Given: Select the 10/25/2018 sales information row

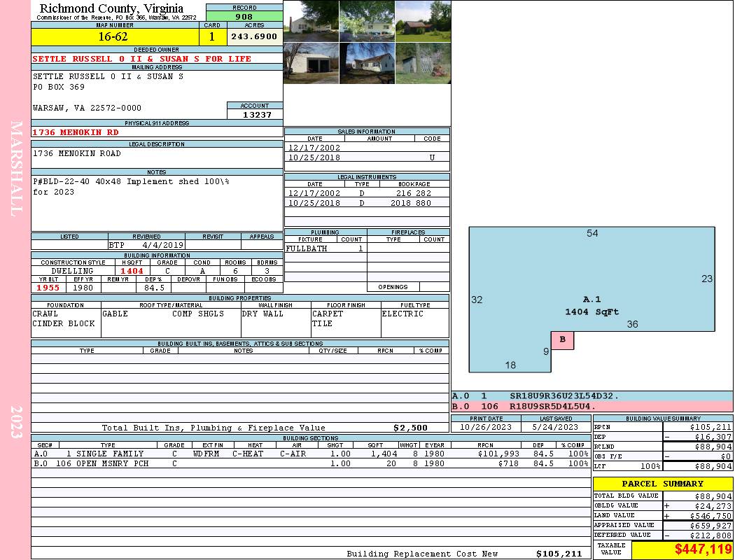Looking at the screenshot, I should [x=367, y=157].
